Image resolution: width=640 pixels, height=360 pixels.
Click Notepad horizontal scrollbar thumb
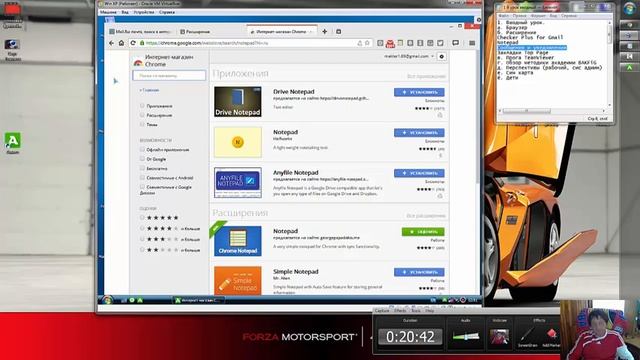527,111
